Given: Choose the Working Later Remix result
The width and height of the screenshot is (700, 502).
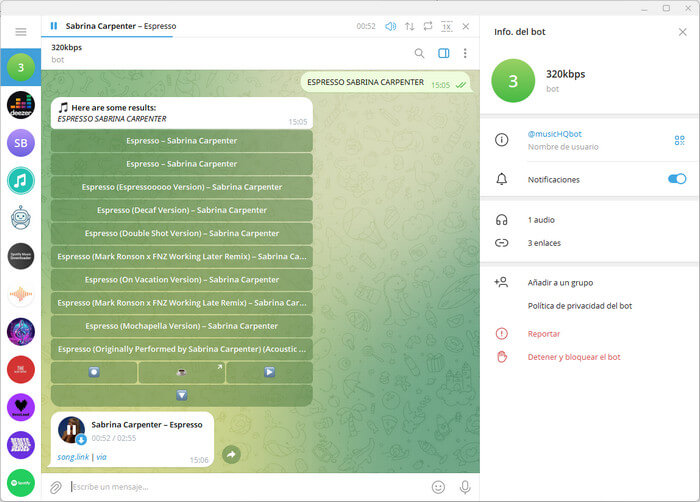Looking at the screenshot, I should pyautogui.click(x=182, y=257).
